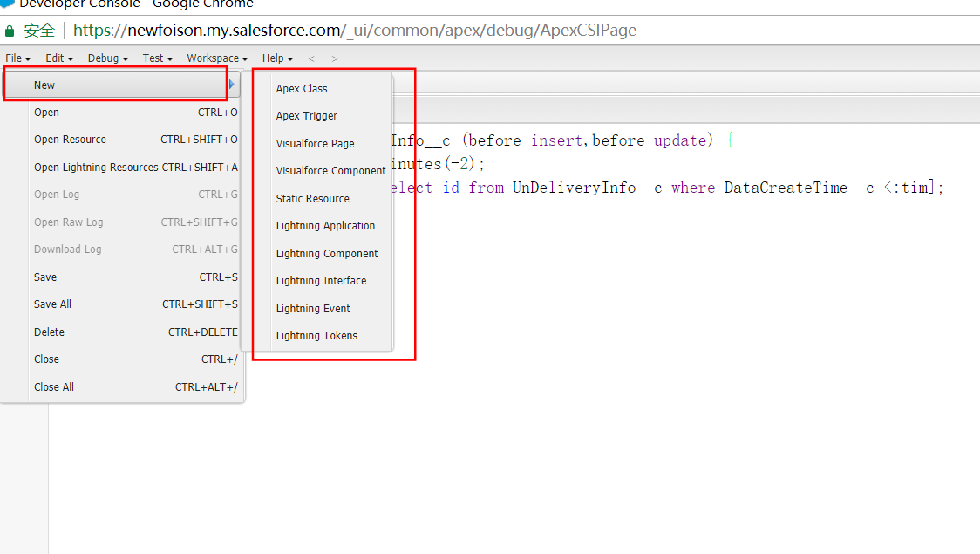Open the Edit menu

pos(58,58)
